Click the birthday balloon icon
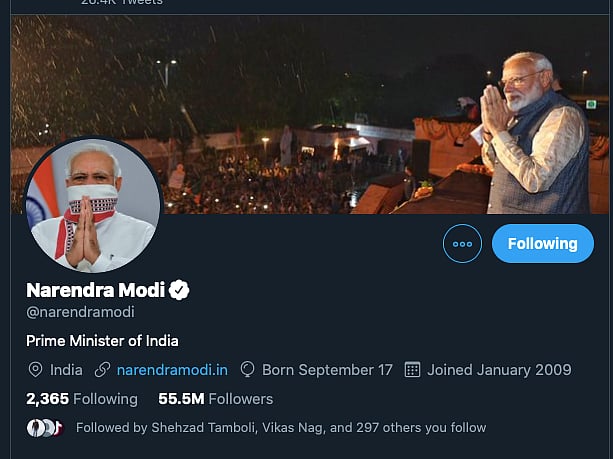Screen dimensions: 613x459 [x=248, y=370]
